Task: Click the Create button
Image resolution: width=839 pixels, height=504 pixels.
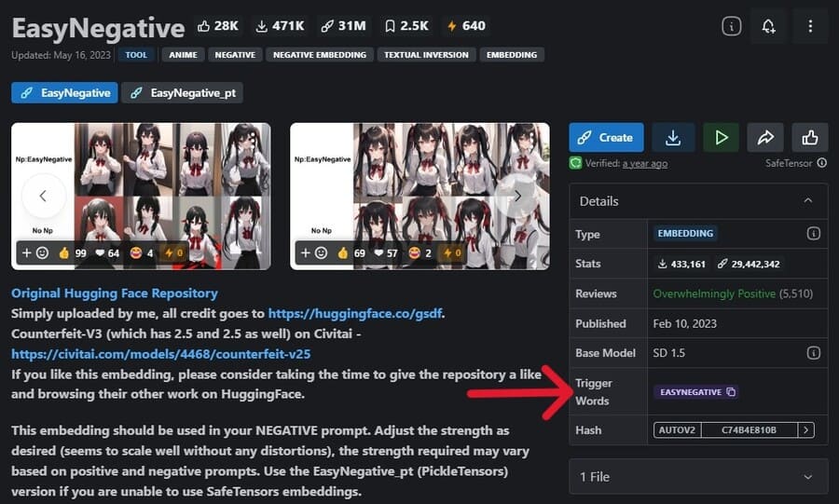Action: 606,137
